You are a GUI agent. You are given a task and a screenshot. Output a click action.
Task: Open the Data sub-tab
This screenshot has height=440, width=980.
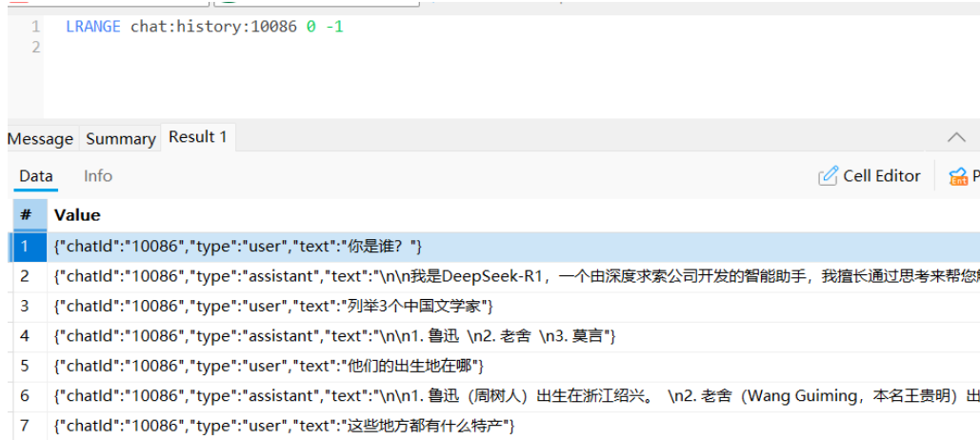[35, 176]
